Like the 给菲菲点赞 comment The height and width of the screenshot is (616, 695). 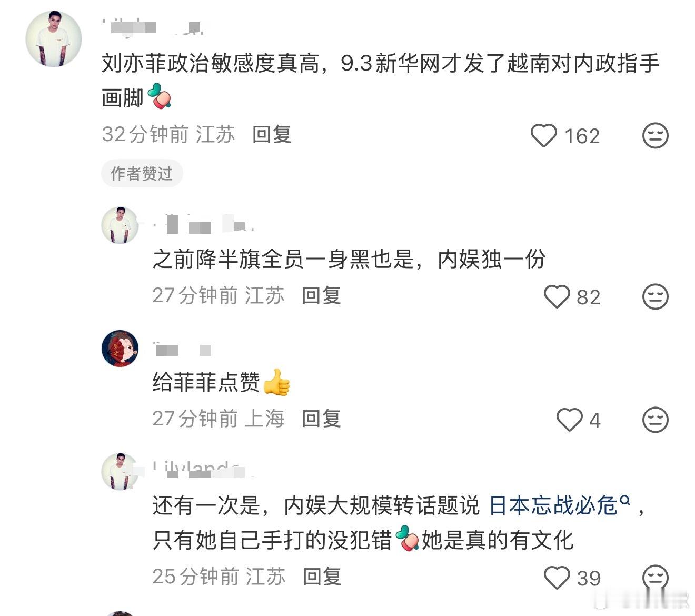tap(569, 420)
